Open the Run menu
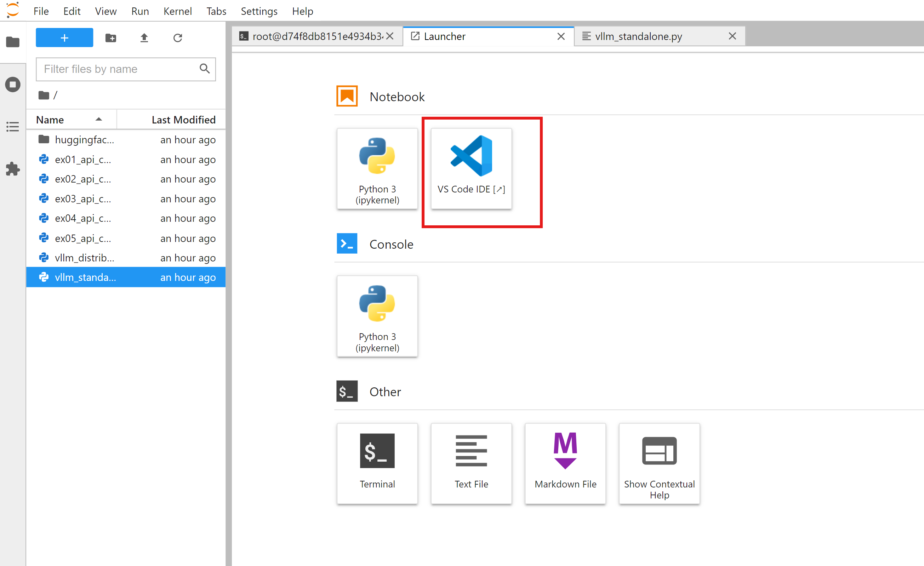Viewport: 924px width, 566px height. (x=140, y=11)
